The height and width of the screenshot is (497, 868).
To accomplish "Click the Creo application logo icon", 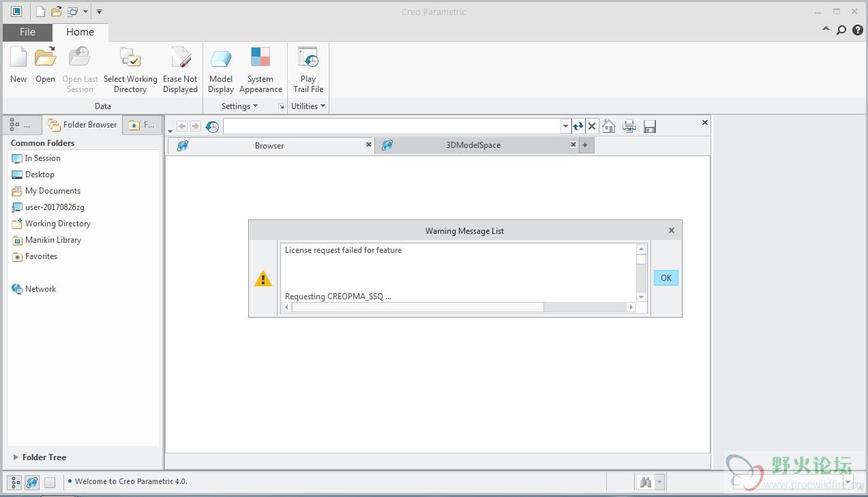I will pyautogui.click(x=16, y=12).
